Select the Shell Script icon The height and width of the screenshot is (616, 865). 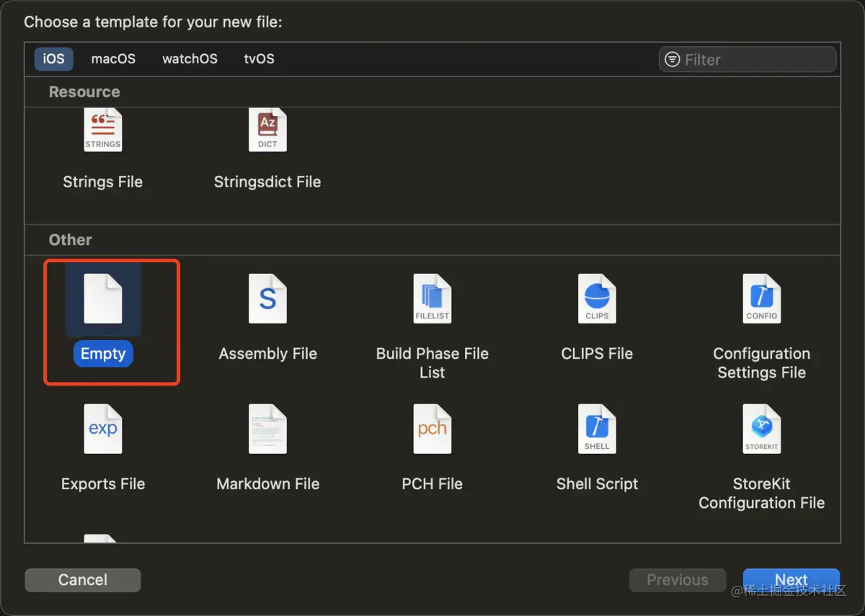(597, 429)
